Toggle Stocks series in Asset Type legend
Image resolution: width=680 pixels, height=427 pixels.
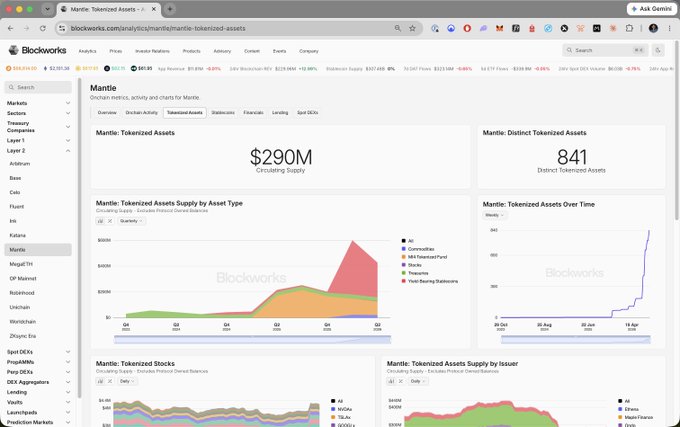pos(412,265)
